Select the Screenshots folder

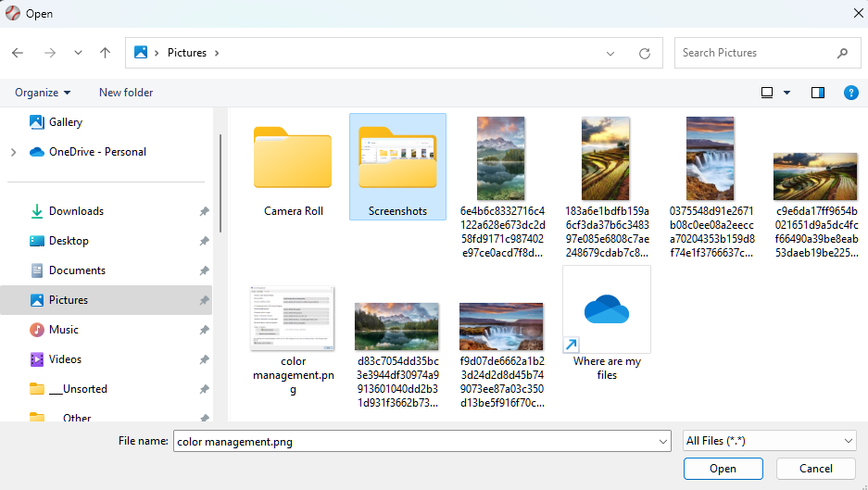(397, 167)
